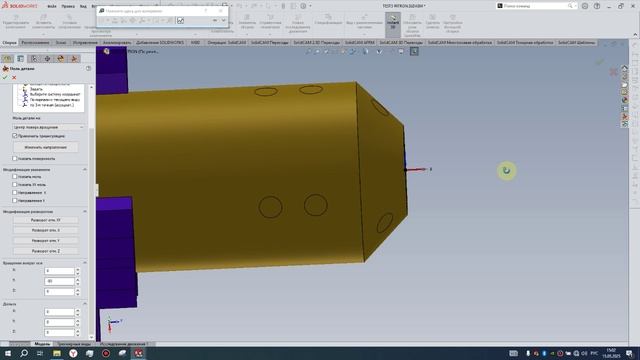Click the appearances color-ball icon in task pane
This screenshot has height=360, width=640.
pos(624,100)
